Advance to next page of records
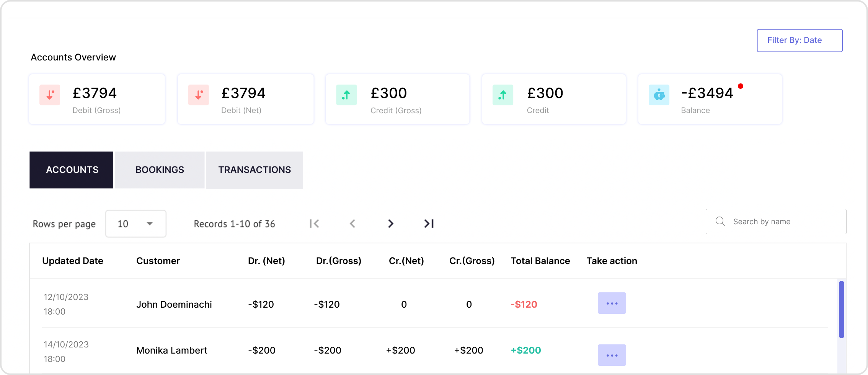The height and width of the screenshot is (375, 868). (x=390, y=223)
